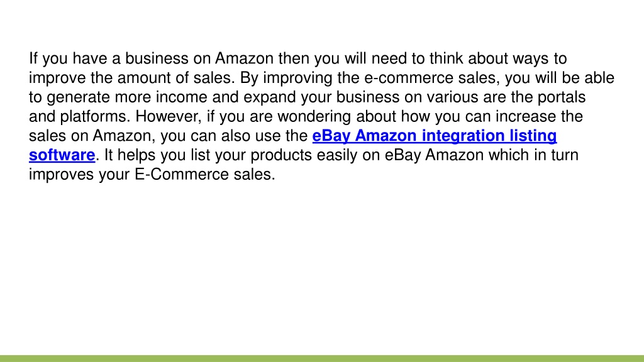
Task: Click the underlined blue word 'software'
Action: [x=62, y=155]
